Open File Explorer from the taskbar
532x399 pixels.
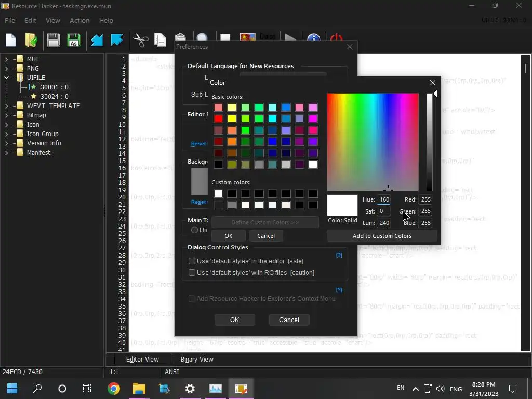click(139, 388)
